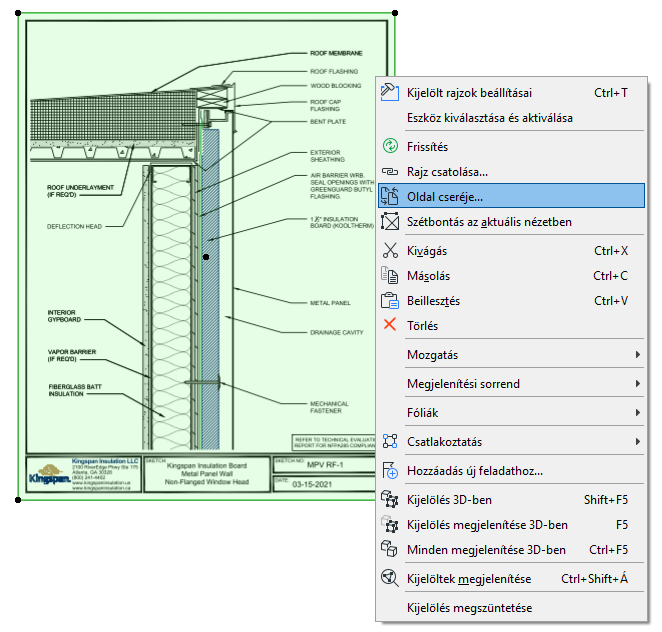The image size is (662, 632).
Task: Click the drawing's top-right selection handle
Action: [397, 14]
